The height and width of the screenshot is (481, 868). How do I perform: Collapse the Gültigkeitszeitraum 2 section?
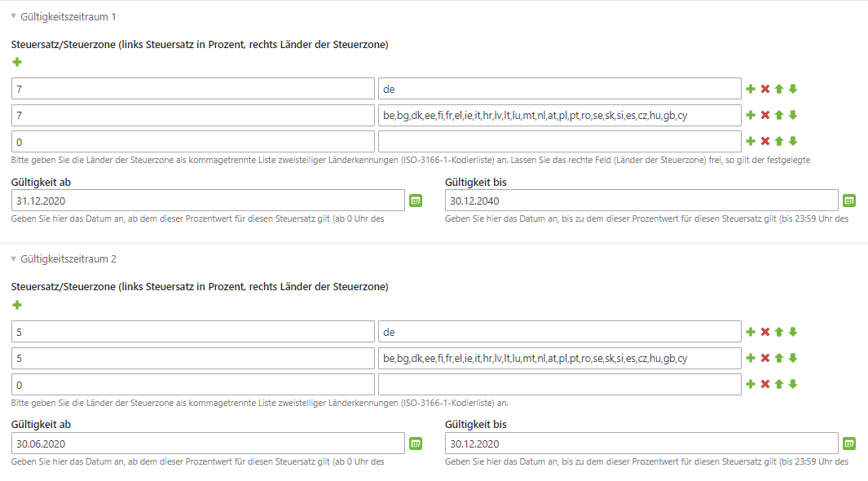13,259
